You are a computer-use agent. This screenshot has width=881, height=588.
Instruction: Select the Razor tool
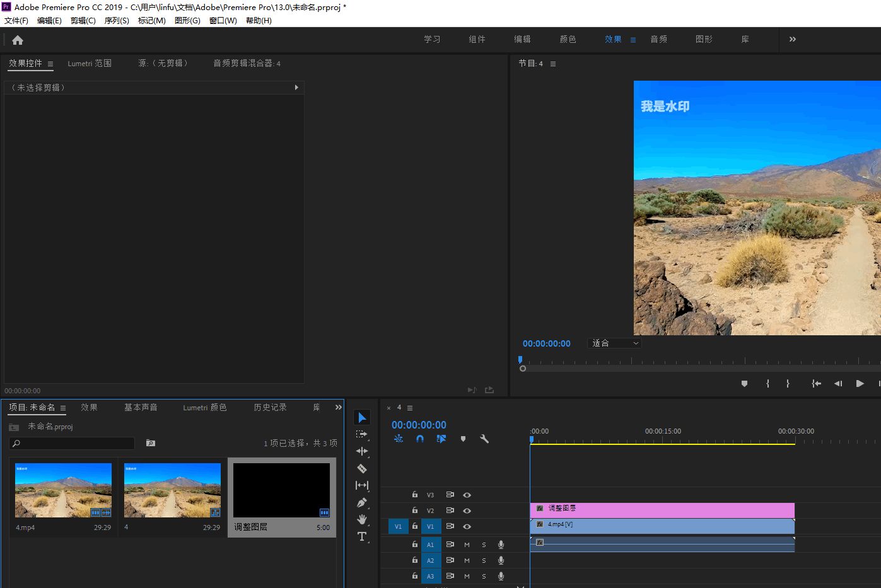362,468
